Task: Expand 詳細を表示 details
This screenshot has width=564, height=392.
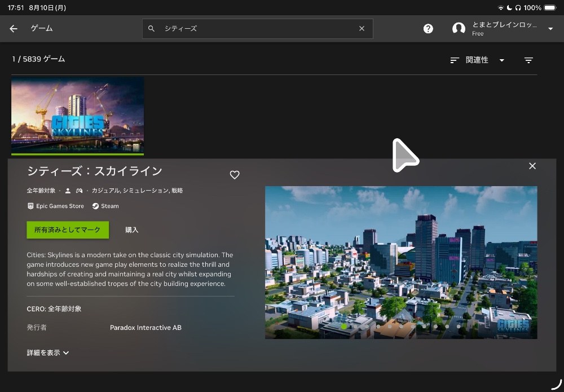Action: [47, 353]
